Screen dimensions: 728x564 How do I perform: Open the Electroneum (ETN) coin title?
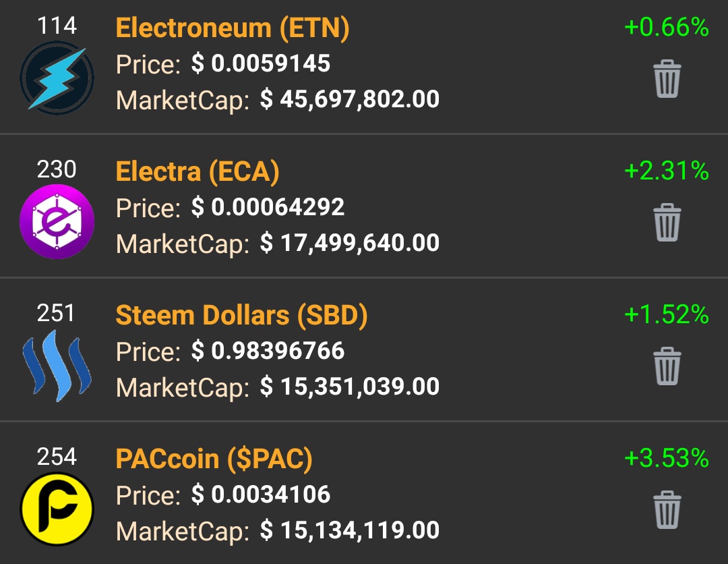coord(232,28)
